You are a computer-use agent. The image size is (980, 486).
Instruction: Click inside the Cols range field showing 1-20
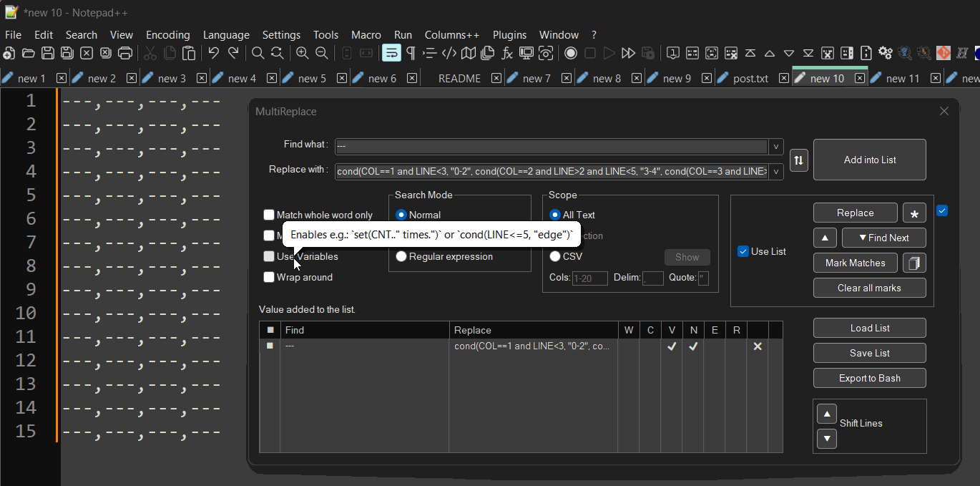pyautogui.click(x=590, y=278)
